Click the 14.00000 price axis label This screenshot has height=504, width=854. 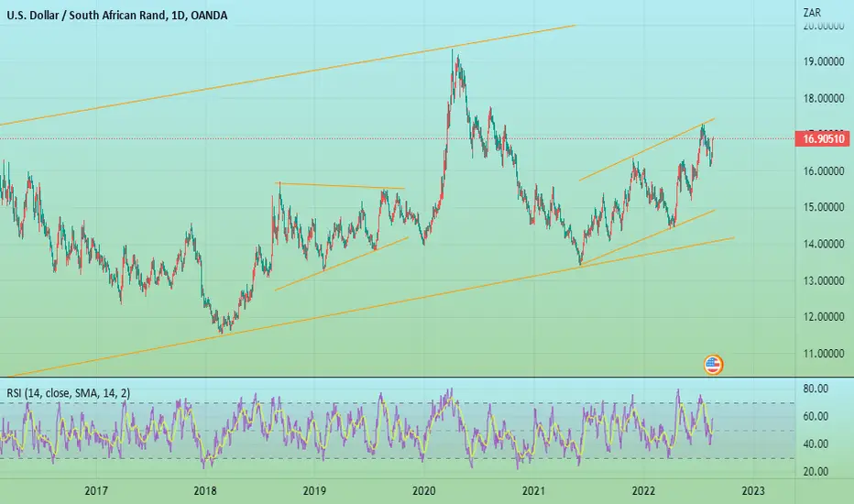tap(824, 244)
